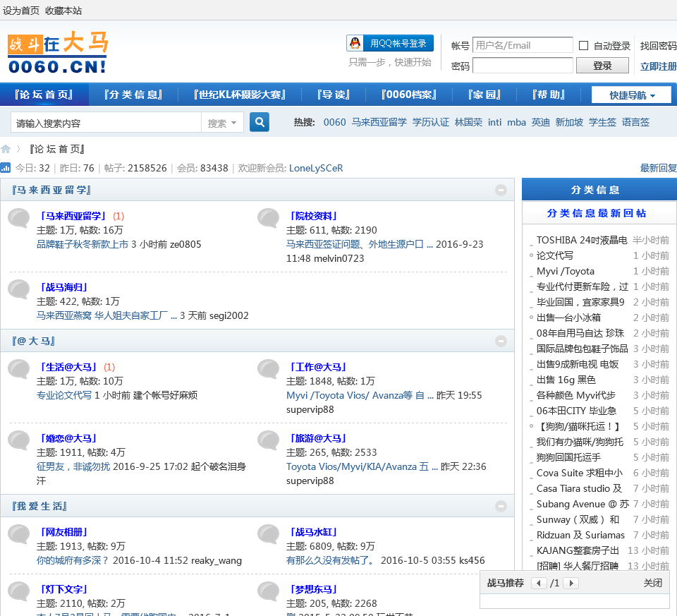Expand the 快捷导航 dropdown menu
This screenshot has height=616, width=677.
pyautogui.click(x=631, y=95)
